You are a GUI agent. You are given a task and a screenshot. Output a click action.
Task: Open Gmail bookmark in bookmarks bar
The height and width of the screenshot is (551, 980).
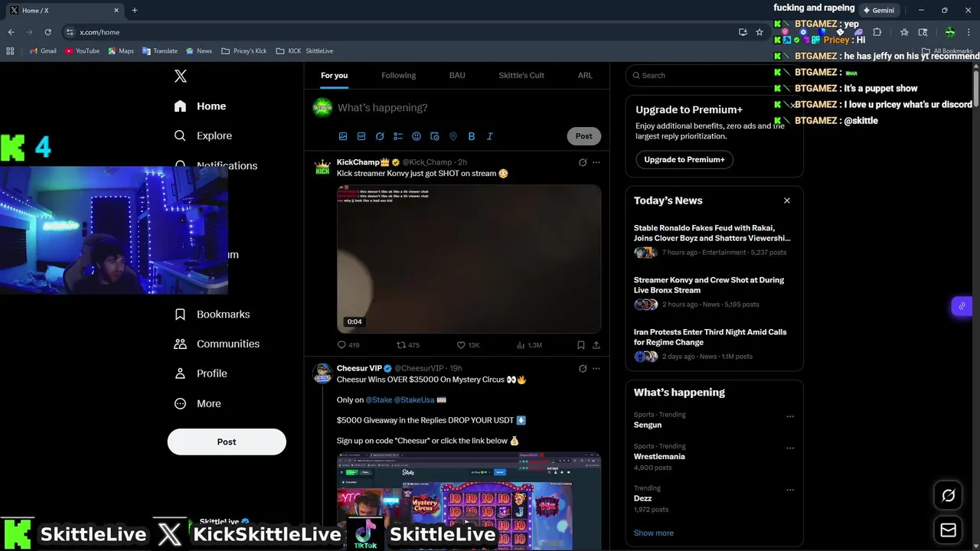click(x=43, y=51)
